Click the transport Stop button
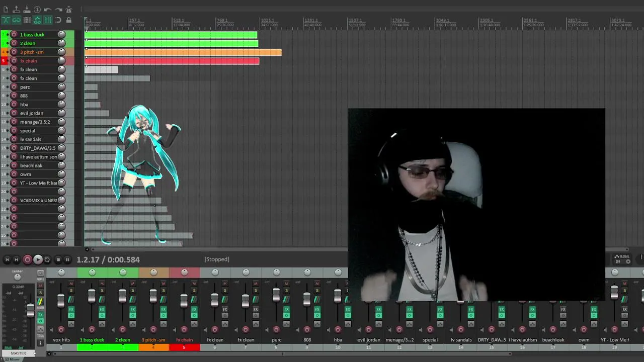The width and height of the screenshot is (644, 362). coord(58,259)
